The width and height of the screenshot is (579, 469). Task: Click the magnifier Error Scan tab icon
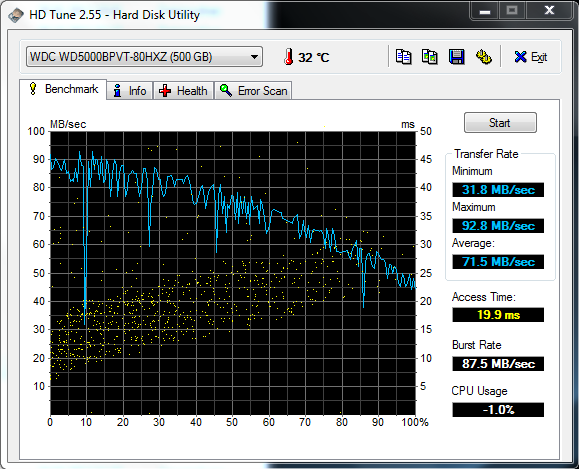pyautogui.click(x=225, y=90)
